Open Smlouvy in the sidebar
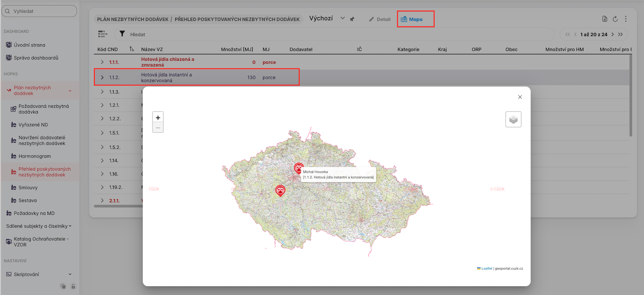 [28, 188]
